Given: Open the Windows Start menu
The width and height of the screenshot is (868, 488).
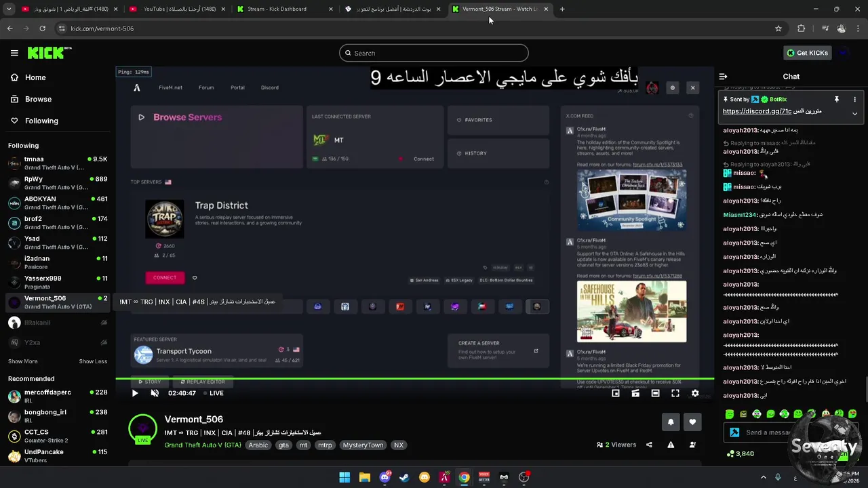Looking at the screenshot, I should coord(344,477).
